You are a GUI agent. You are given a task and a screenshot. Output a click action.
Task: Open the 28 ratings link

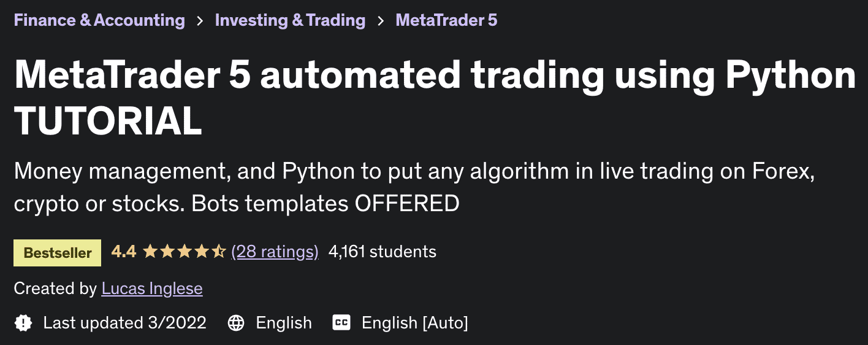(275, 251)
